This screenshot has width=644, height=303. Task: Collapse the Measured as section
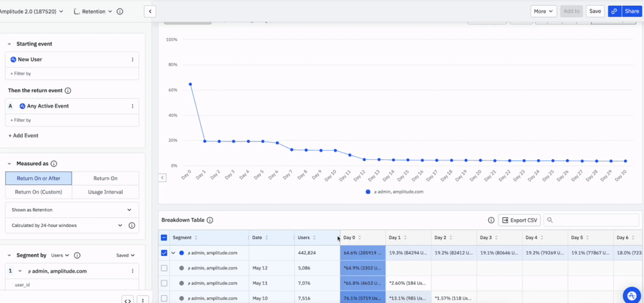point(10,164)
